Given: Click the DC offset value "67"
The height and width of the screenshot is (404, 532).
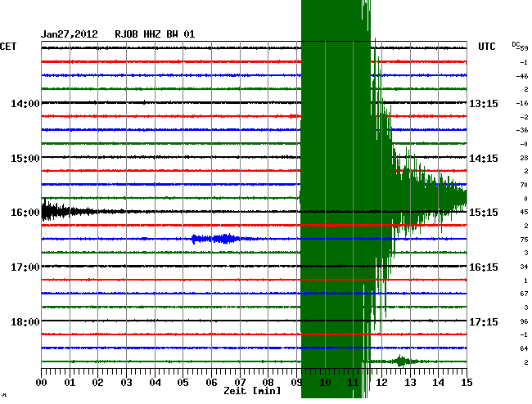Looking at the screenshot, I should [524, 294].
